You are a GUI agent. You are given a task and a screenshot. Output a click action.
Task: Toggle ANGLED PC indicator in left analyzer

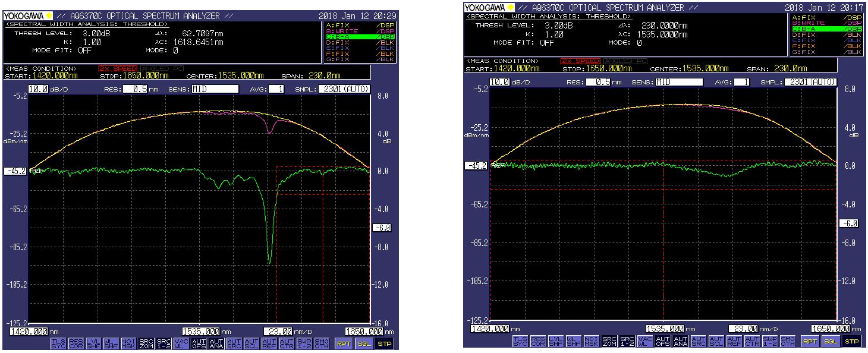coord(161,69)
